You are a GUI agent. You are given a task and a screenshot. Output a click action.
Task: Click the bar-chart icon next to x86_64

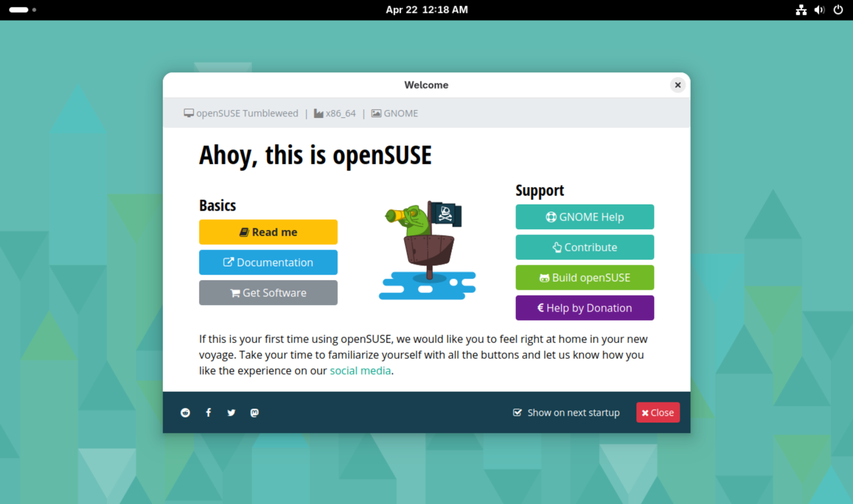[x=318, y=112]
